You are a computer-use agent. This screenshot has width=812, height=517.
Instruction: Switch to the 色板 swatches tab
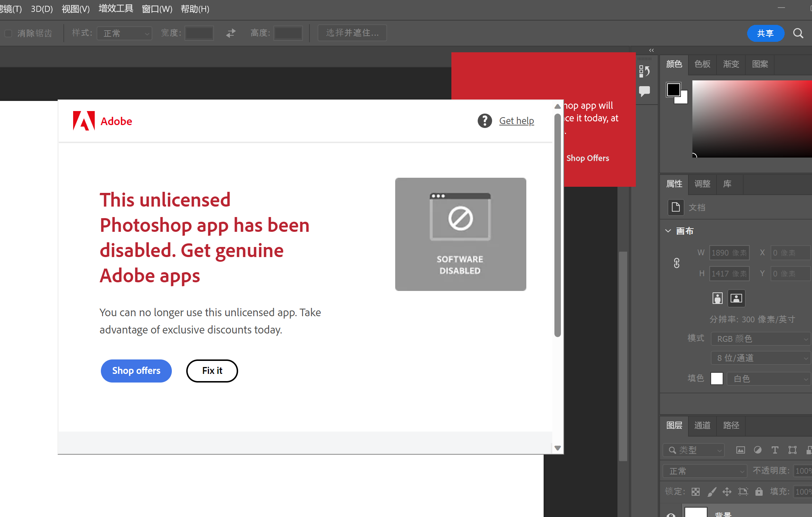pos(702,64)
